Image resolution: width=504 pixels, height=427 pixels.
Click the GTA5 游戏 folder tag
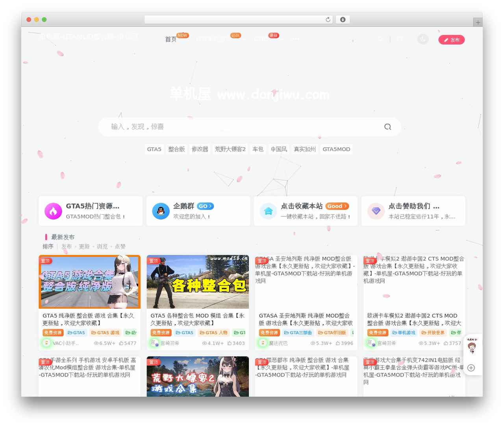pos(105,333)
